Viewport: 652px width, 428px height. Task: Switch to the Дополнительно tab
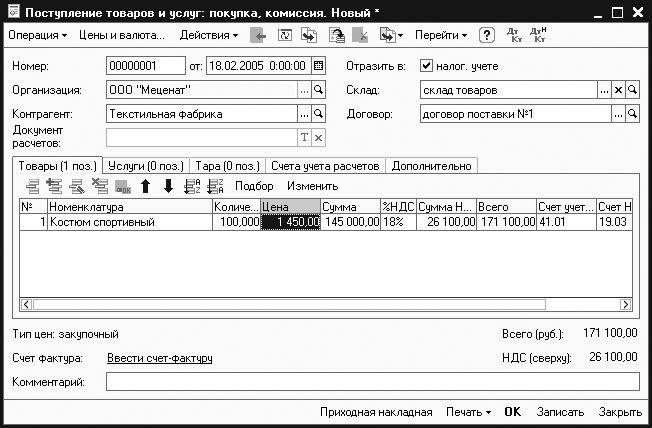click(432, 166)
